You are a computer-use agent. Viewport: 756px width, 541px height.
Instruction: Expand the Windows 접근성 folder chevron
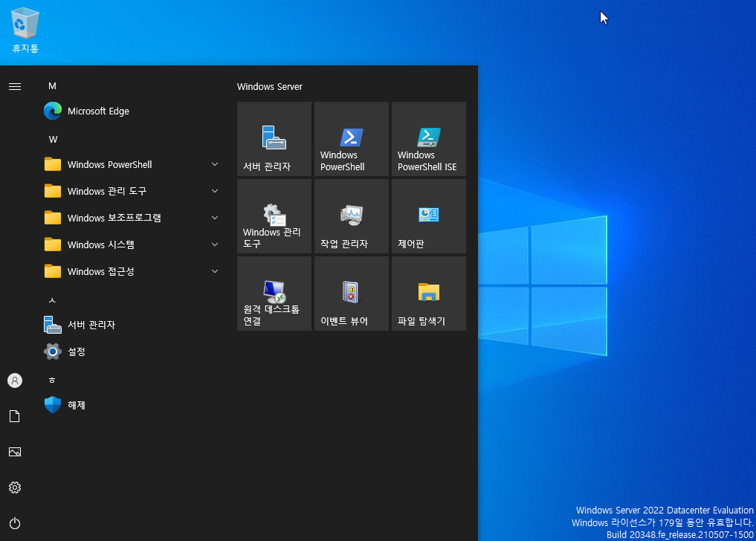click(x=215, y=271)
